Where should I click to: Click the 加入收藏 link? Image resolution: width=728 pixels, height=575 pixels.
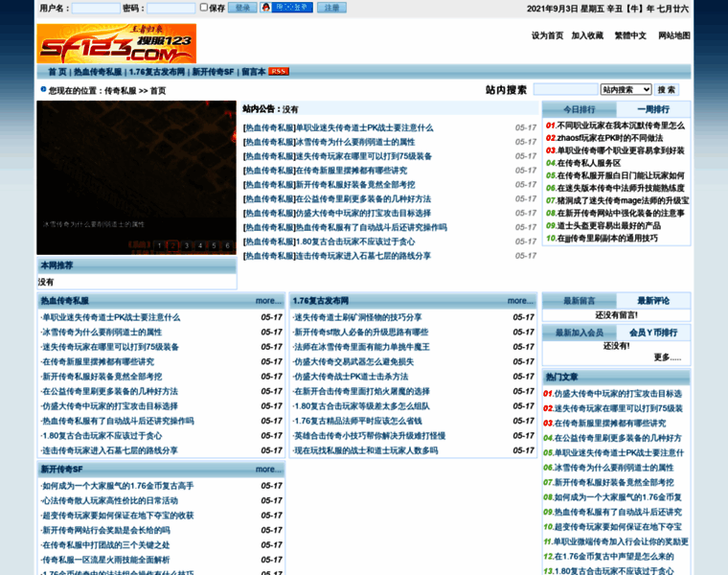[587, 35]
